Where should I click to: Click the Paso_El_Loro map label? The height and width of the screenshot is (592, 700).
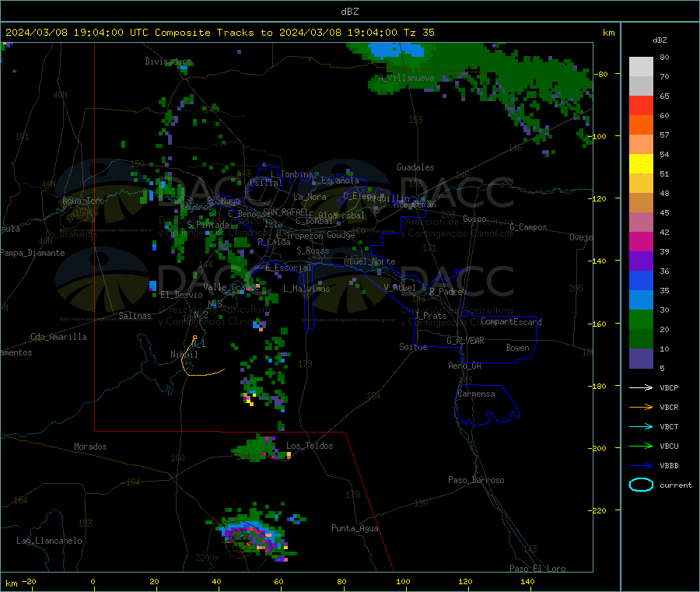(x=538, y=569)
